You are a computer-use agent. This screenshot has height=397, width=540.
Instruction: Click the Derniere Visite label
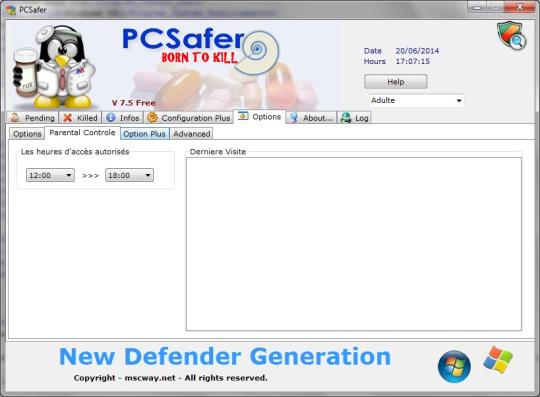[218, 152]
